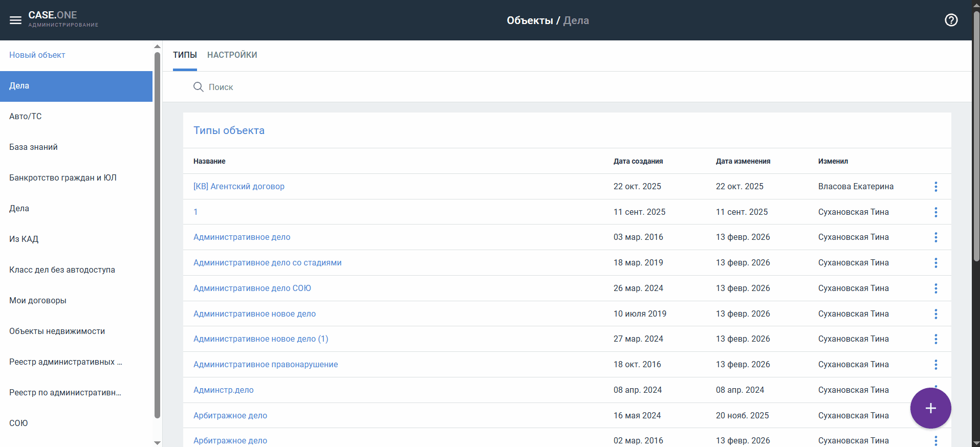Click the Новый объект link
The image size is (980, 447).
37,55
